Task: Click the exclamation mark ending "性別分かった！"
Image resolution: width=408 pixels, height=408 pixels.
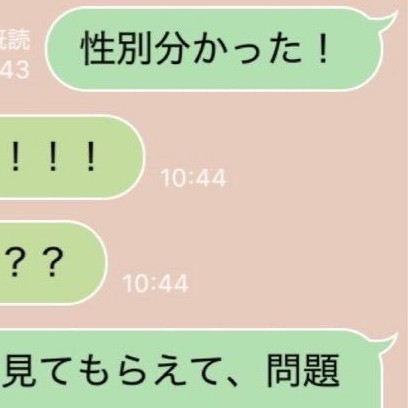Action: (322, 49)
